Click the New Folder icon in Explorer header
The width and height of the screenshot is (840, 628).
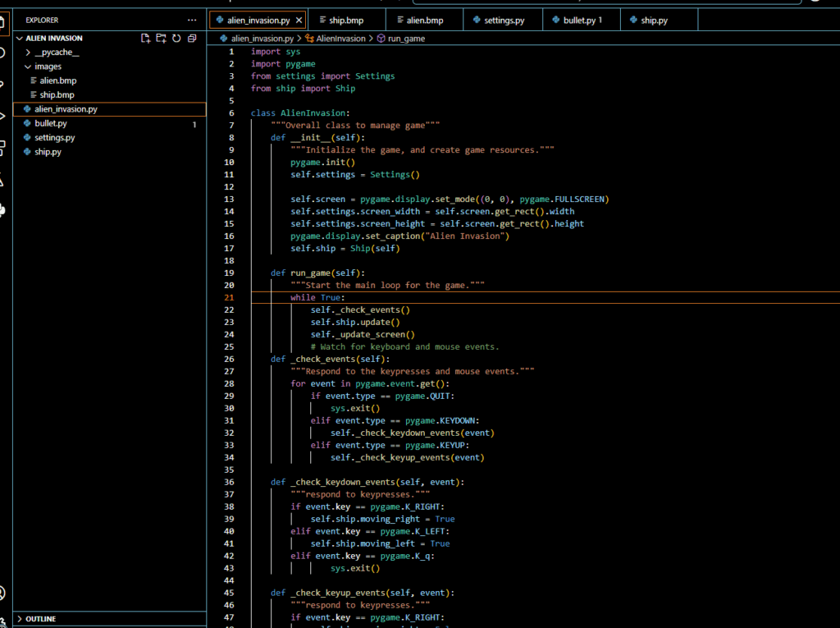pos(161,39)
